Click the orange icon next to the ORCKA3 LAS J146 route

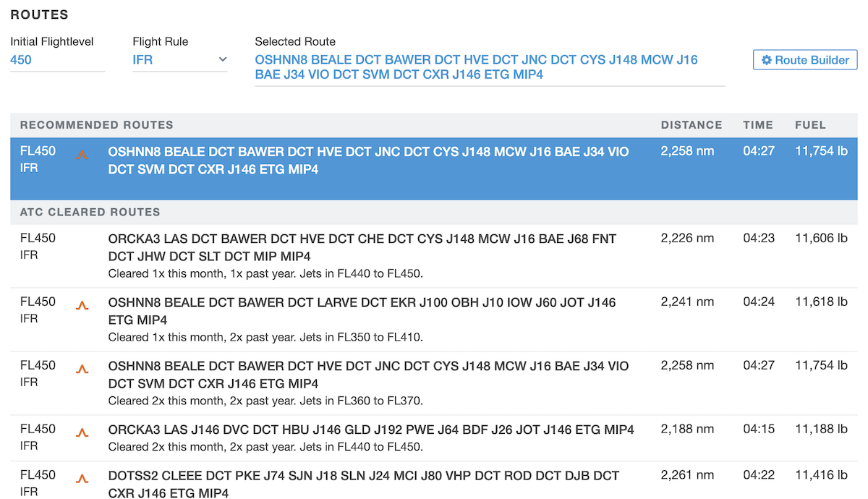(82, 432)
